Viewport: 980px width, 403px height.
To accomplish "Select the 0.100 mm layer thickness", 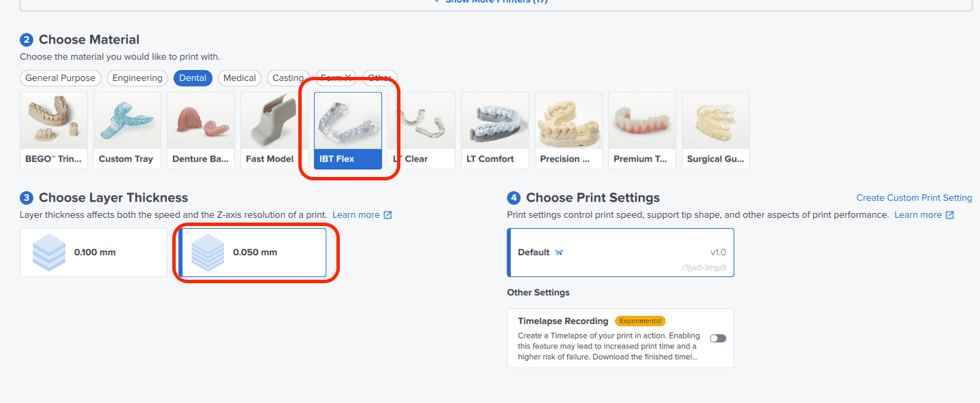I will coord(93,252).
